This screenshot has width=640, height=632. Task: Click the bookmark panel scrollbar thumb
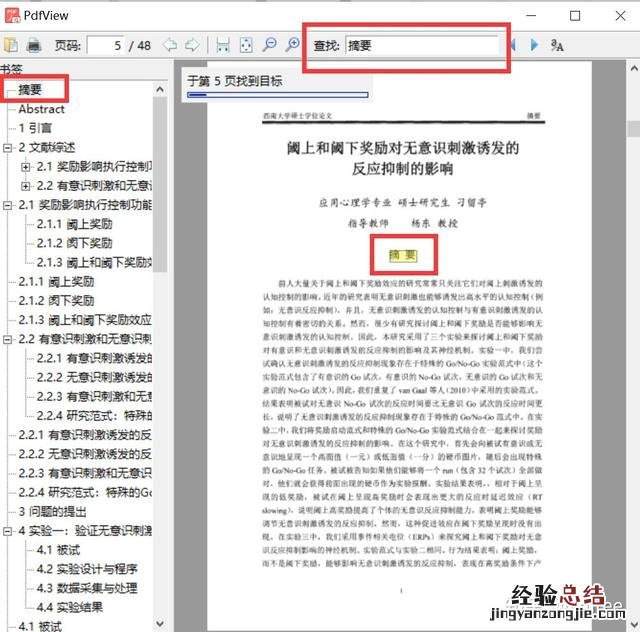[160, 184]
